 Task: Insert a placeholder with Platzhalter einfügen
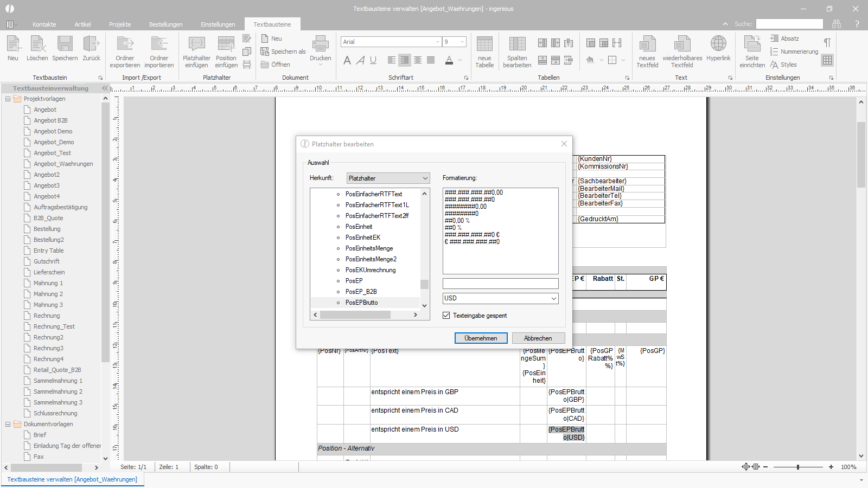click(196, 52)
